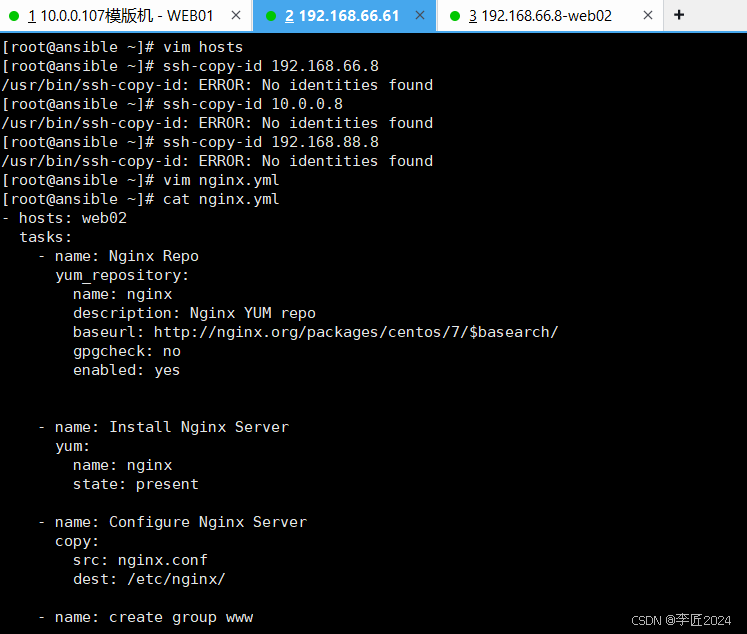This screenshot has width=747, height=634.
Task: Click the 'vim hosts' command line
Action: (122, 47)
